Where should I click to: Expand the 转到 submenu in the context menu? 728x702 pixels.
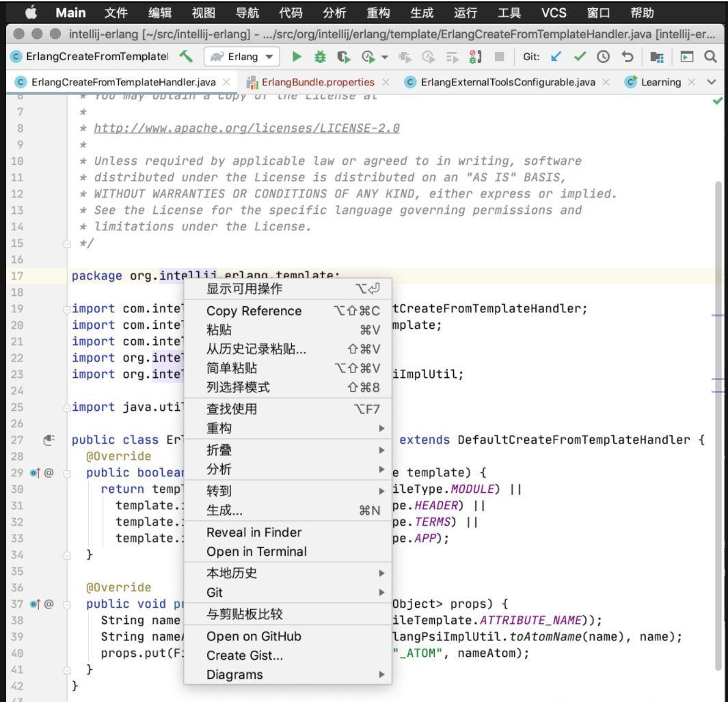point(288,491)
